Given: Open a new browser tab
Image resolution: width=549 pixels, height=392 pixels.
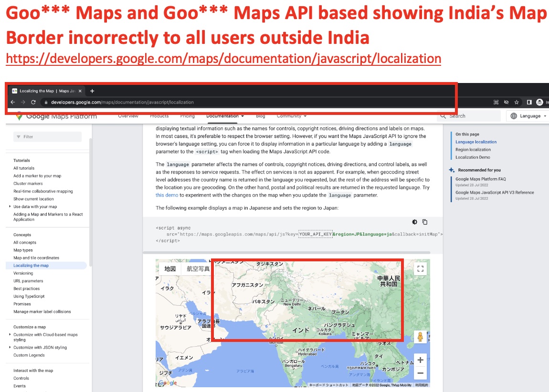Looking at the screenshot, I should point(92,91).
